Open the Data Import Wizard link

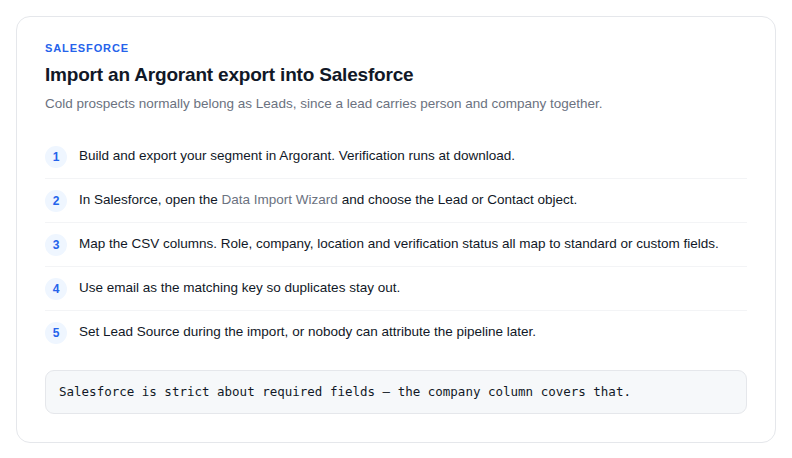pos(279,200)
